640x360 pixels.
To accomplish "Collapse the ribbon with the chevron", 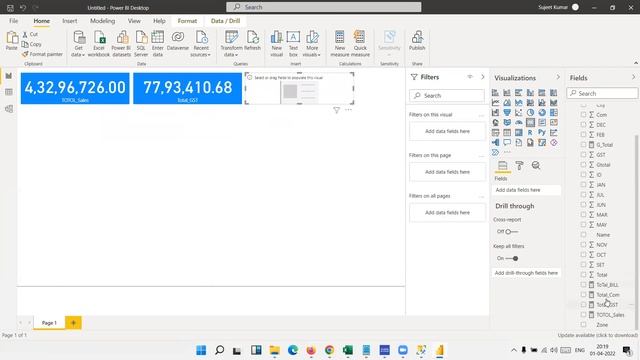I will click(x=636, y=63).
